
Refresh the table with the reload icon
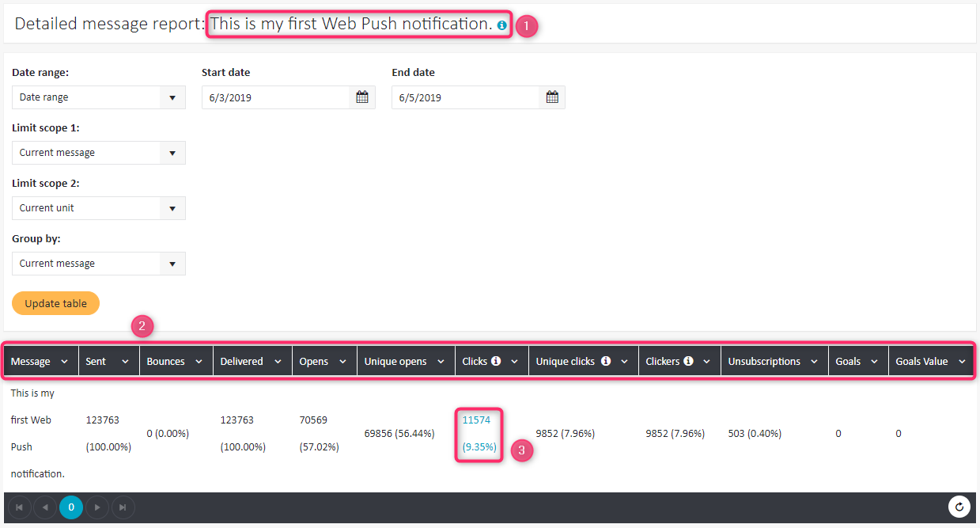click(959, 507)
